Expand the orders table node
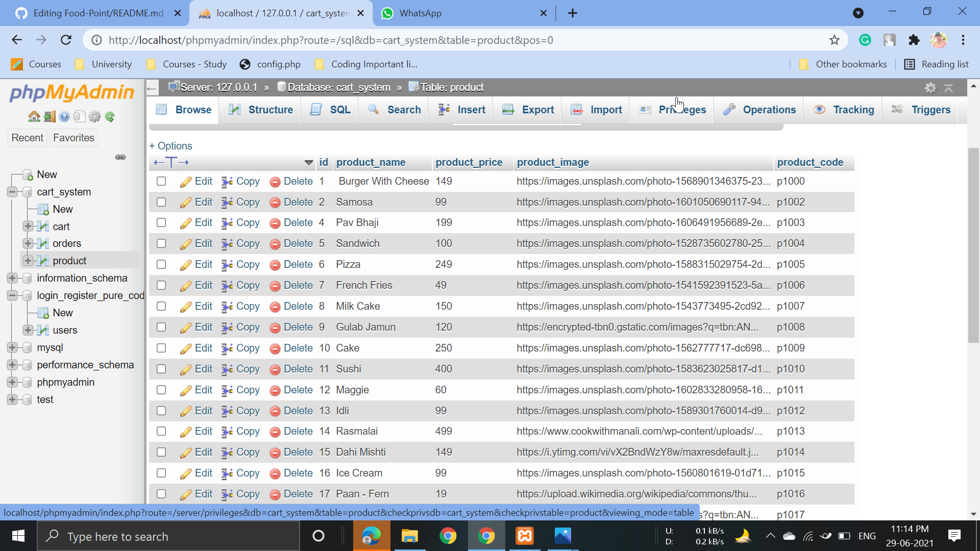Viewport: 980px width, 551px height. [x=28, y=243]
